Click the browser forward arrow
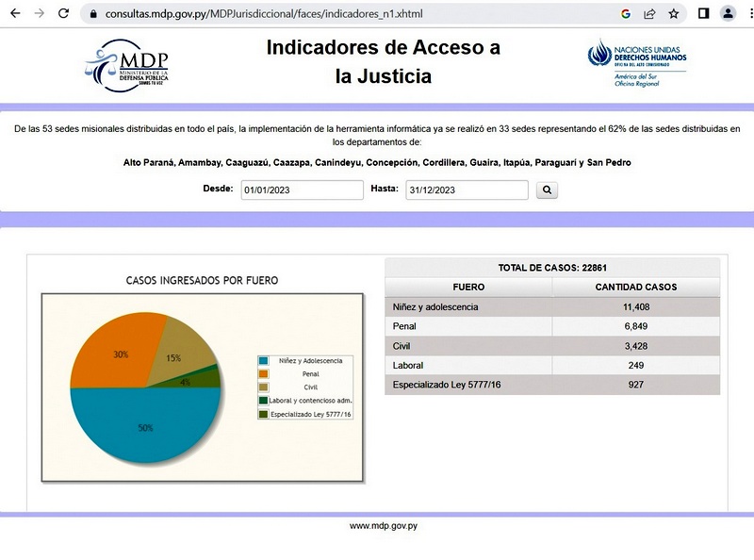 coord(40,13)
